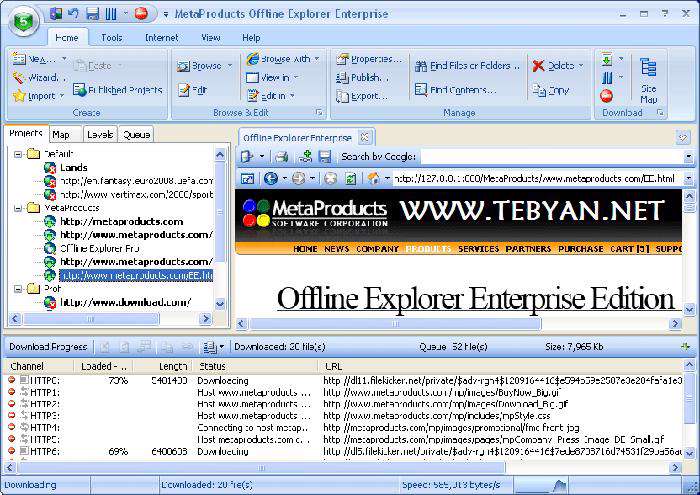700x495 pixels.
Task: Click the Undo arrow in quick access toolbar
Action: point(74,14)
